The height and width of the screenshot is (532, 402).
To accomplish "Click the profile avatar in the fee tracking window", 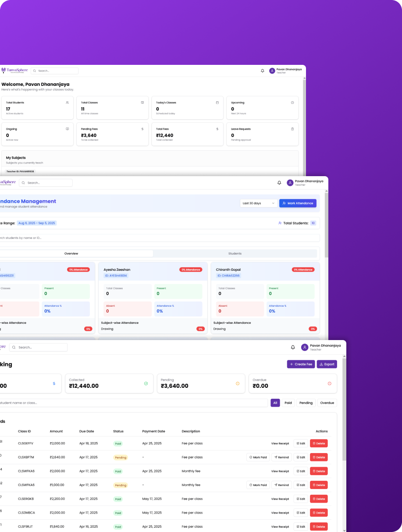I will pyautogui.click(x=305, y=348).
